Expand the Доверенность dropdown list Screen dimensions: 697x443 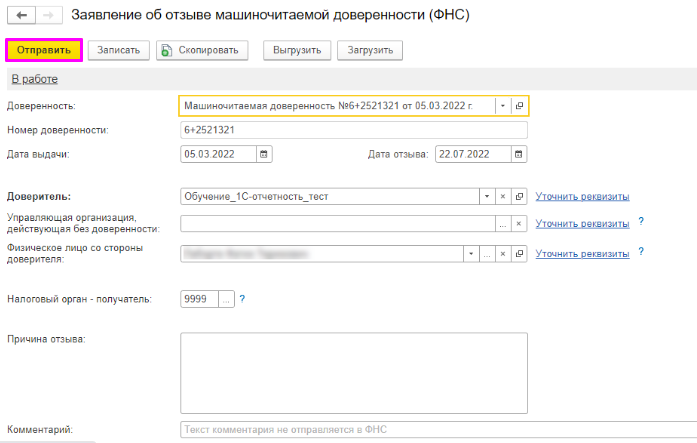(x=503, y=105)
